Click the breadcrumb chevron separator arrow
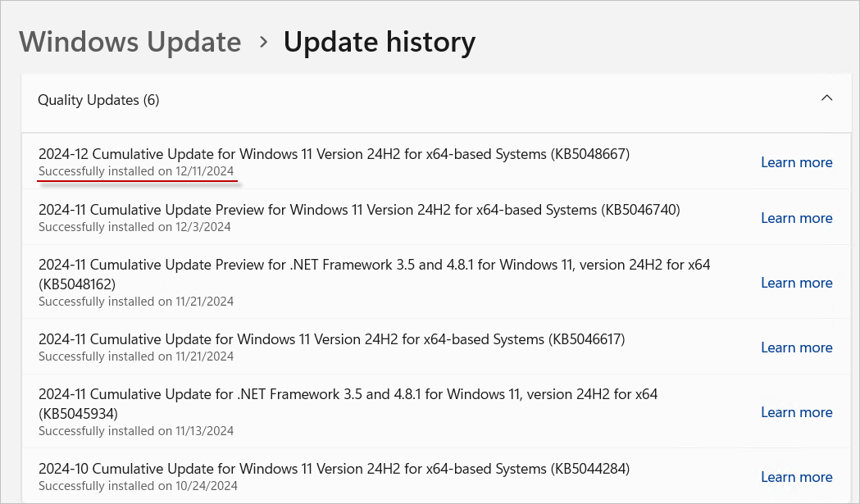Viewport: 860px width, 504px height. [x=263, y=41]
